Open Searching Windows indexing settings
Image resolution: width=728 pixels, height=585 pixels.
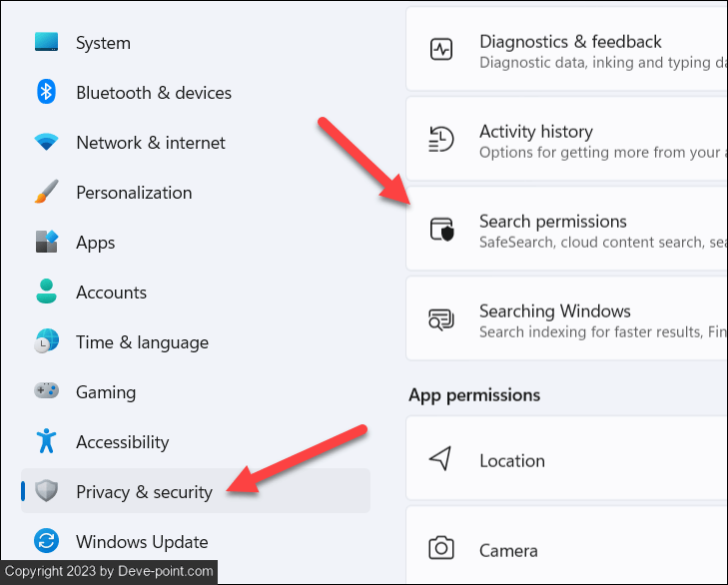555,311
